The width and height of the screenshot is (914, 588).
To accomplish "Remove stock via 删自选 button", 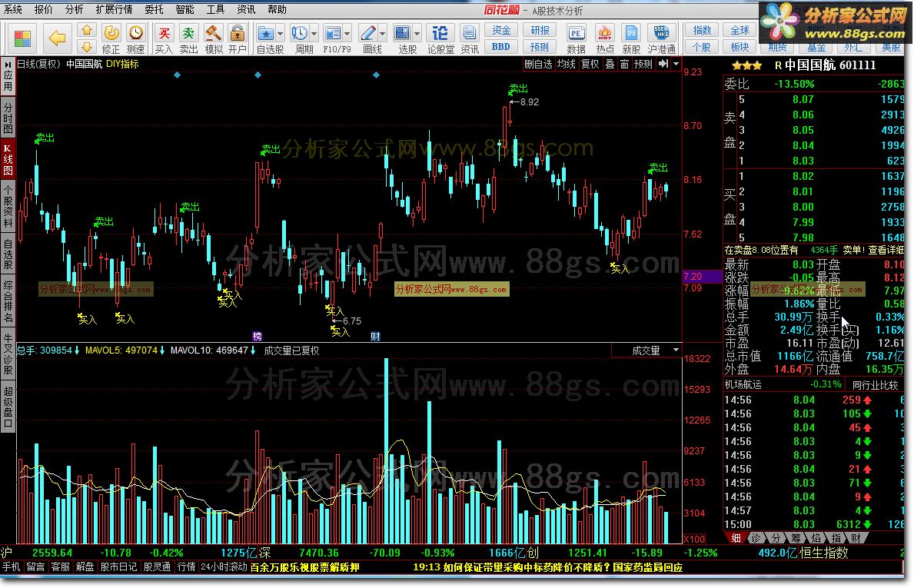I will (538, 64).
